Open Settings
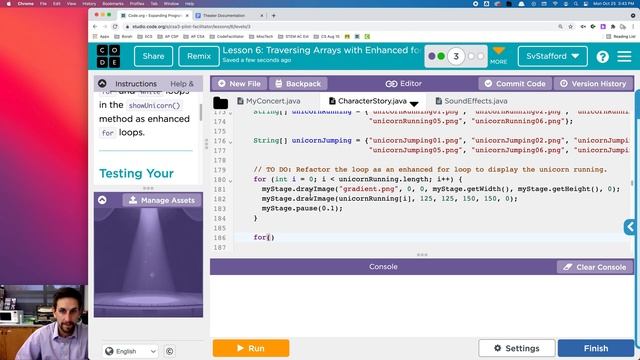Screen dimensions: 640x360 pos(517,348)
